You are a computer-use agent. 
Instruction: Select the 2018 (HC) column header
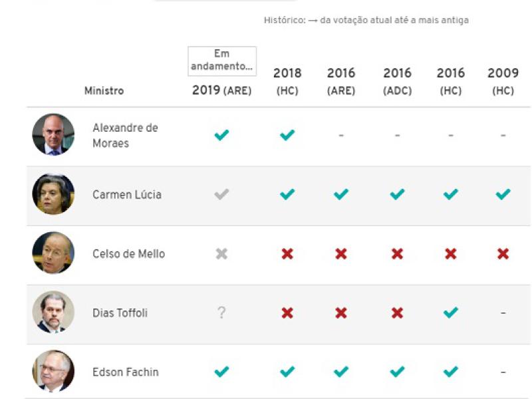(287, 81)
